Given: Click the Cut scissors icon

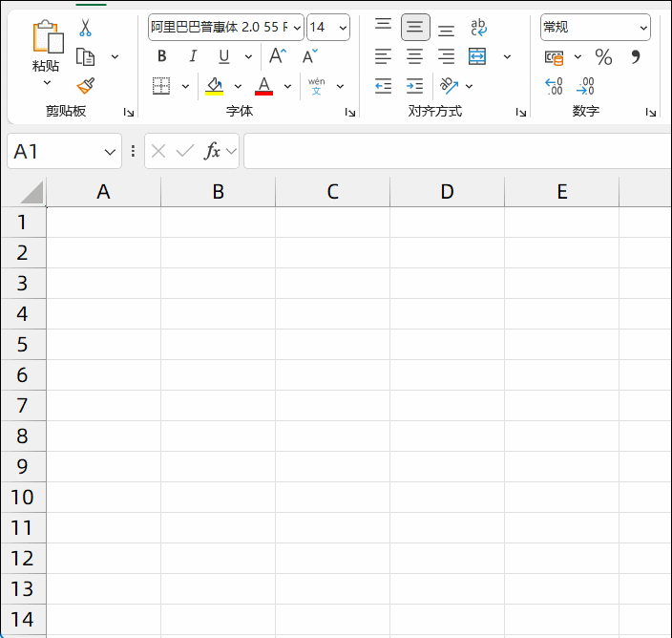Looking at the screenshot, I should (x=85, y=28).
